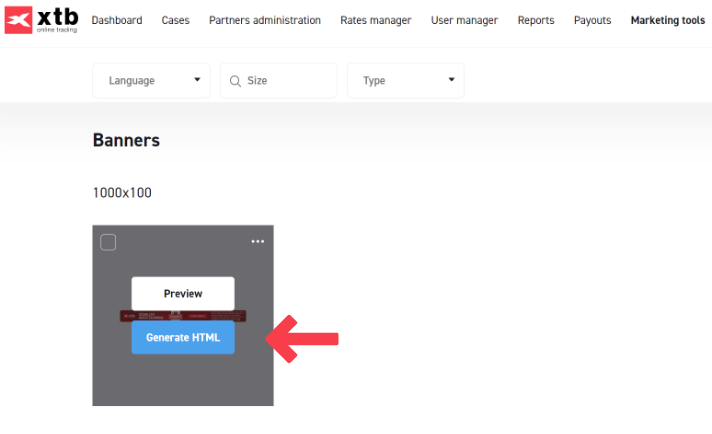Navigate to Partners administration
Viewport: 712px width, 434px height.
tap(265, 20)
